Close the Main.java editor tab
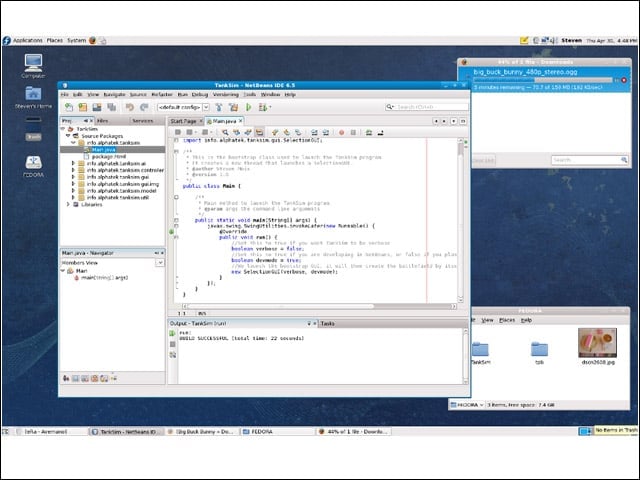The width and height of the screenshot is (640, 480). [x=241, y=121]
